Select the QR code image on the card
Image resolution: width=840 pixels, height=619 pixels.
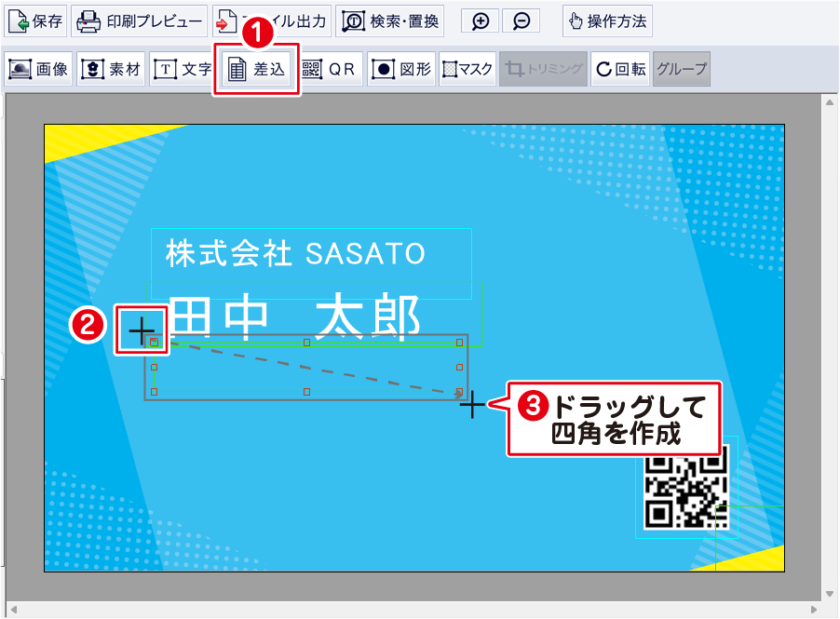[686, 487]
